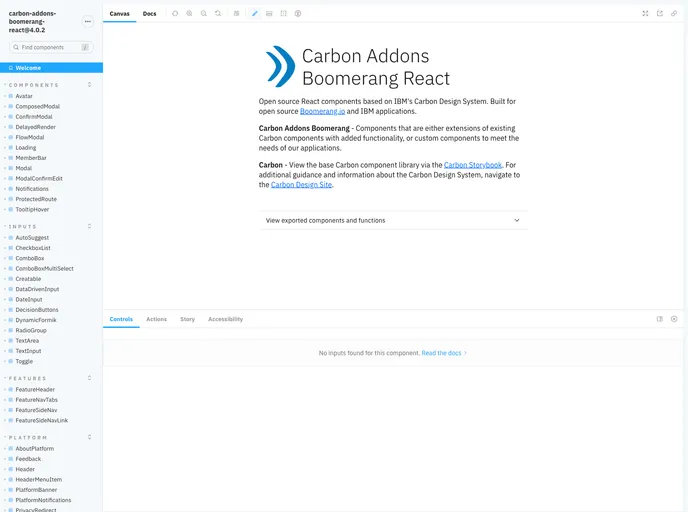Screen dimensions: 688x512
Task: Open the Carbon Design Site link
Action: coord(301,185)
